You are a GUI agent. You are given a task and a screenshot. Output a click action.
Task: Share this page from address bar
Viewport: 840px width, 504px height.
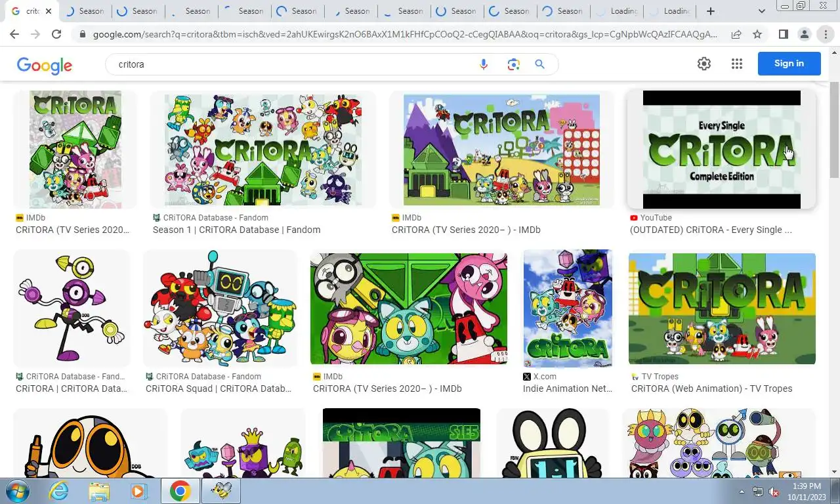click(x=736, y=34)
